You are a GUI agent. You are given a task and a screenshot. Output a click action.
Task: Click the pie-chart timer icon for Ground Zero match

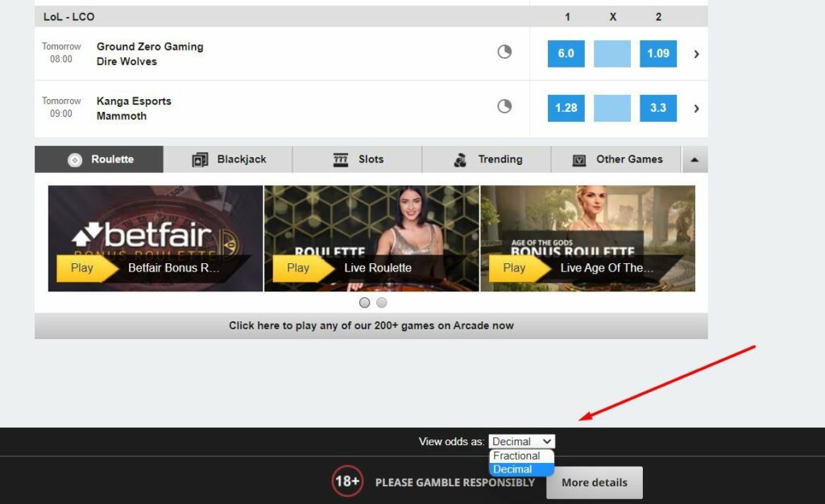pos(504,50)
